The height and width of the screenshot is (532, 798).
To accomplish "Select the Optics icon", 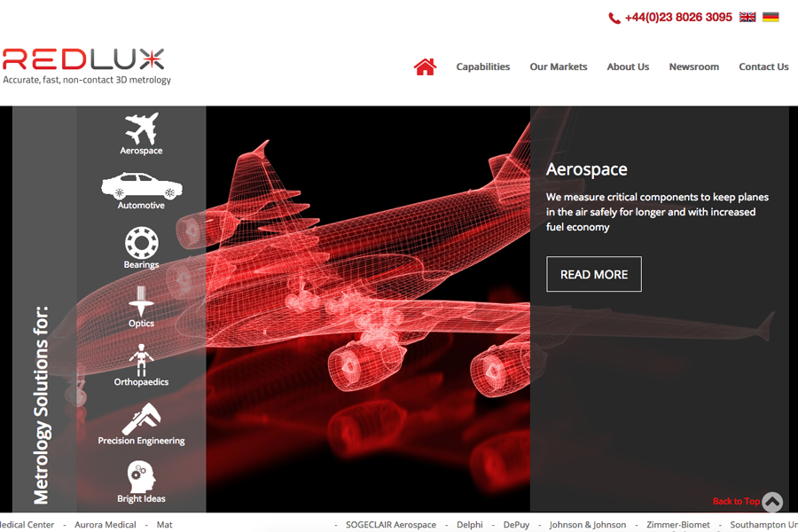I will 141,301.
